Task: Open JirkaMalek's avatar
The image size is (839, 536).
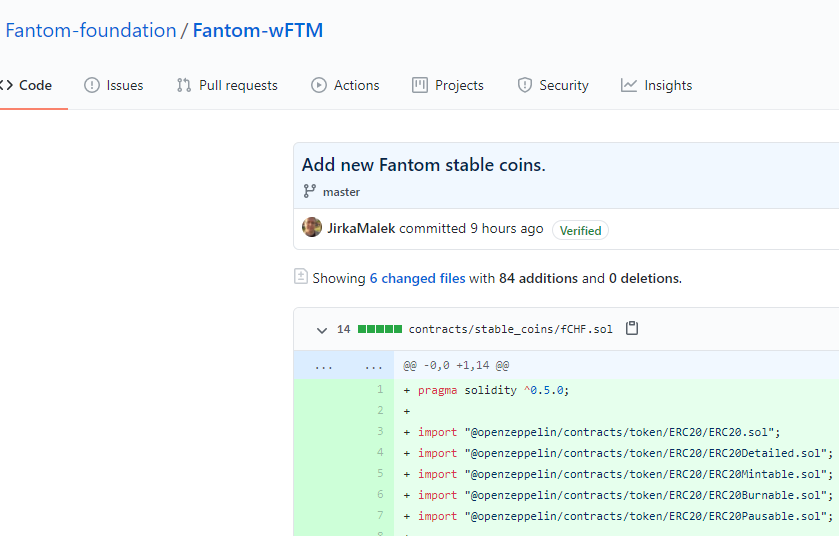Action: [312, 227]
